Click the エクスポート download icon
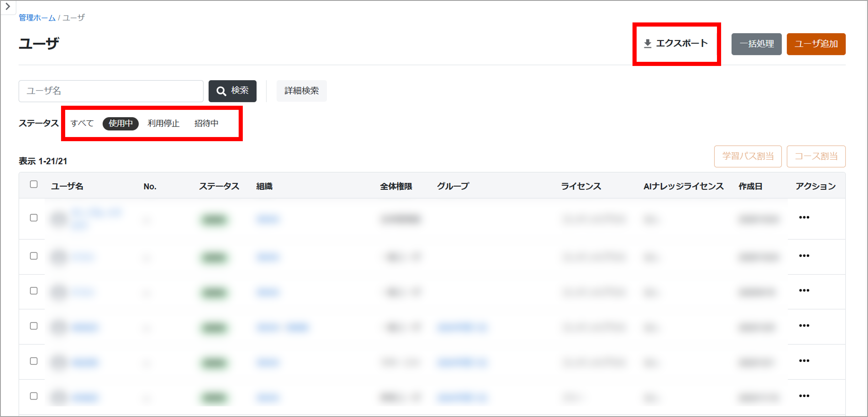The width and height of the screenshot is (868, 417). 647,44
